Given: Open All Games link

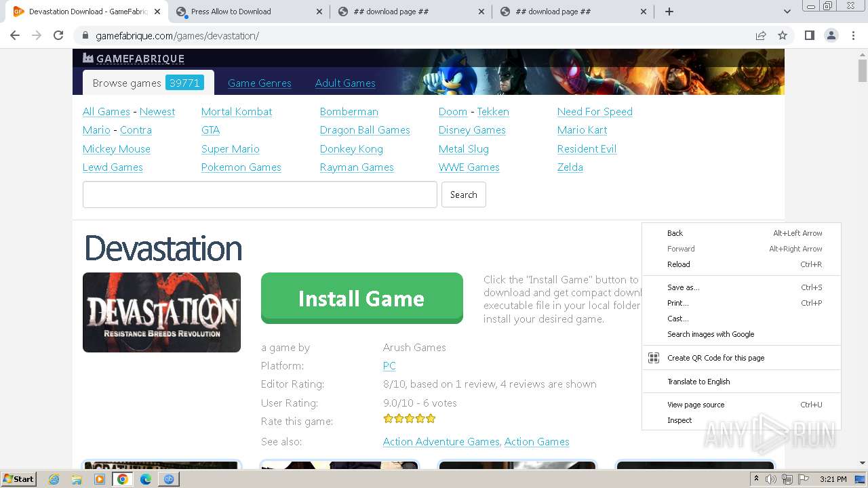Looking at the screenshot, I should point(106,112).
